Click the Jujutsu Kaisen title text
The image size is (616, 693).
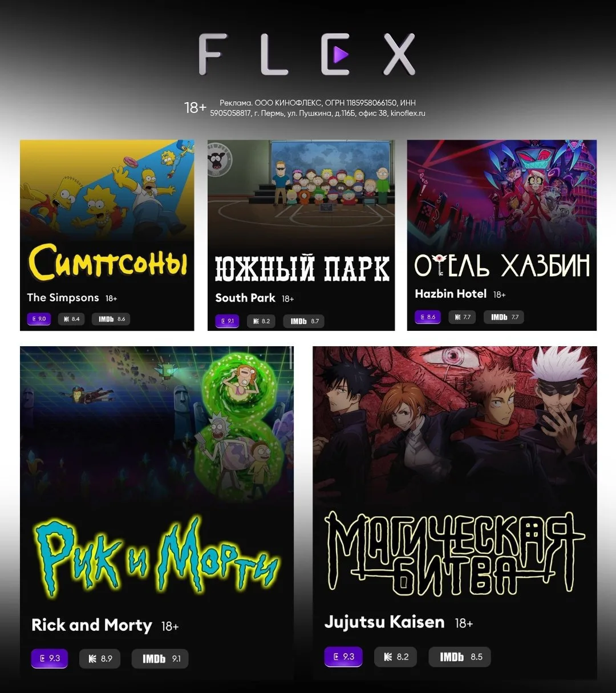pyautogui.click(x=384, y=622)
